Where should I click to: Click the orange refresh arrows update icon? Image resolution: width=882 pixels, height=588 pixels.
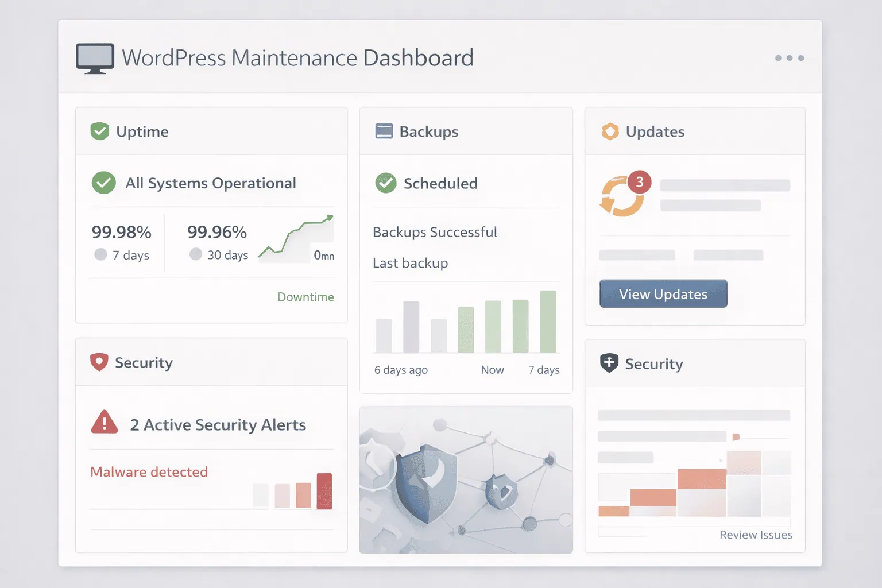pyautogui.click(x=620, y=198)
